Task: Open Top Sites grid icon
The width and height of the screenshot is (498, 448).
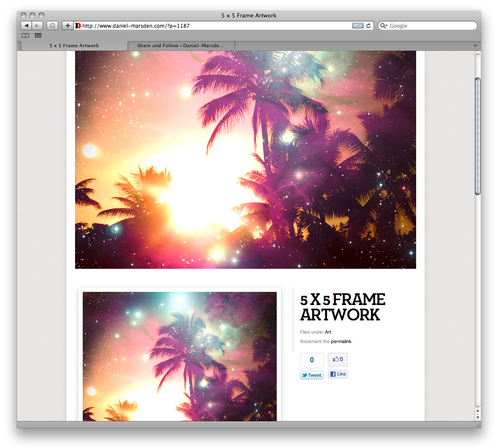Action: coord(38,35)
